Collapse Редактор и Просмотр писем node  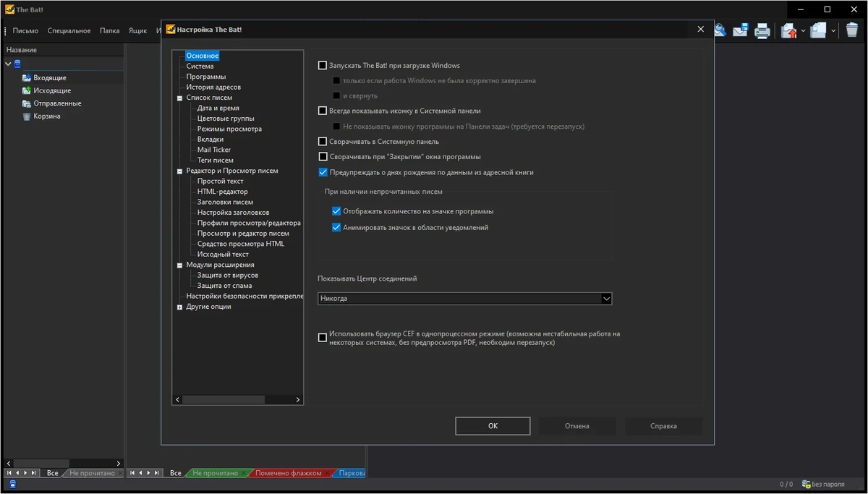coord(179,171)
